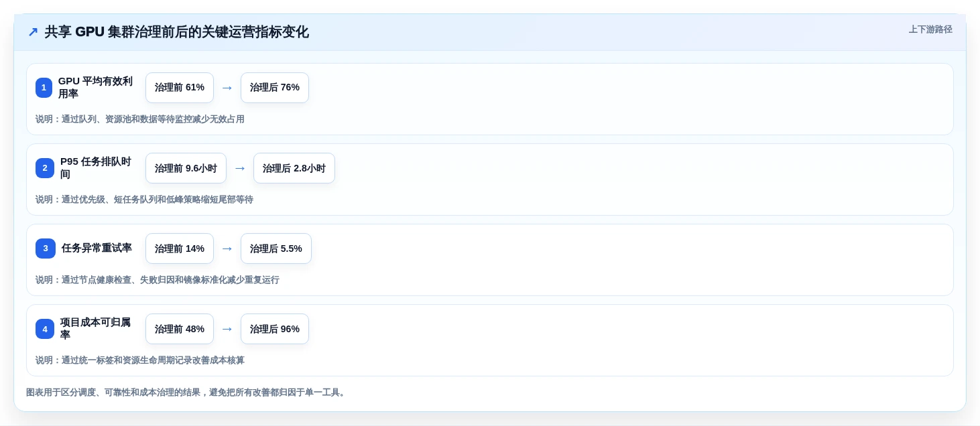
Task: Click the 上下游路径 label in the header
Action: coord(930,29)
